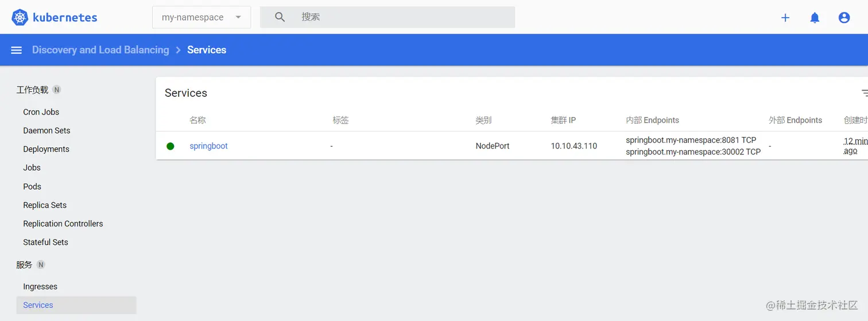Click the filter icon in Services card

[x=865, y=93]
